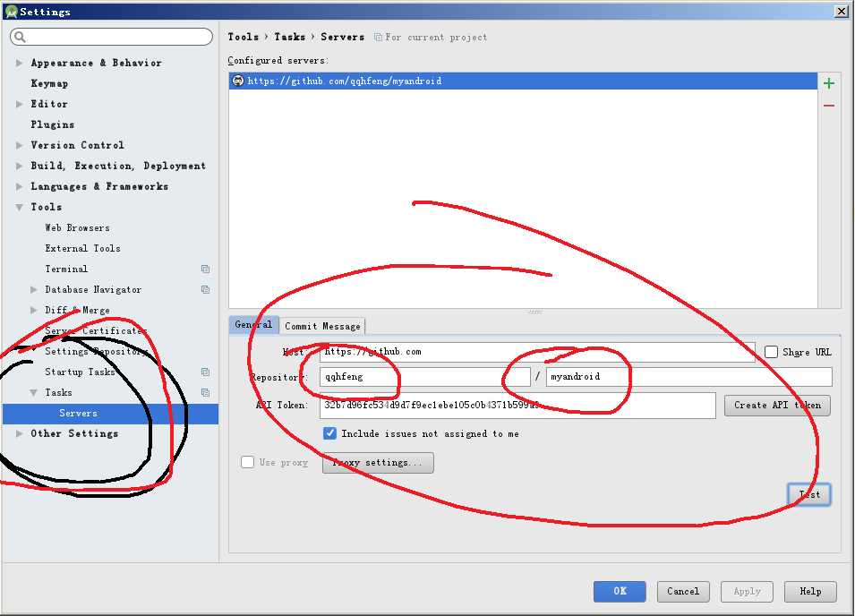
Task: Click the GitHub icon of the configured server row
Action: pyautogui.click(x=238, y=81)
